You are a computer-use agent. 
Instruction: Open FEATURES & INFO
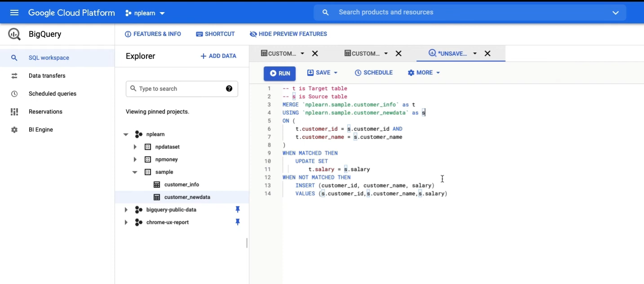pos(153,34)
